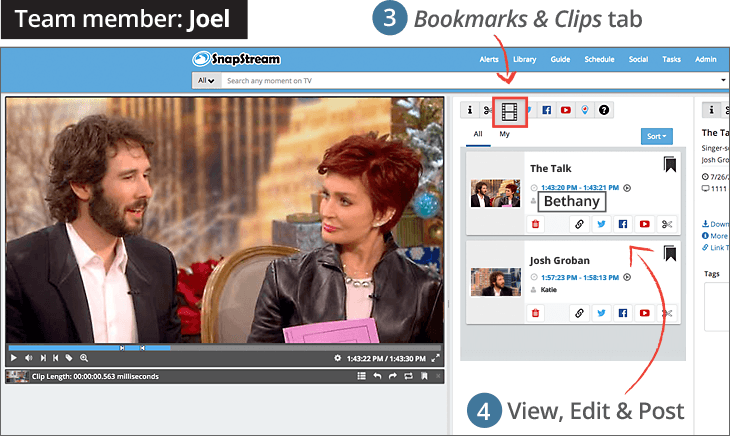Click the player settings gear icon
Viewport: 730px width, 436px height.
(338, 358)
